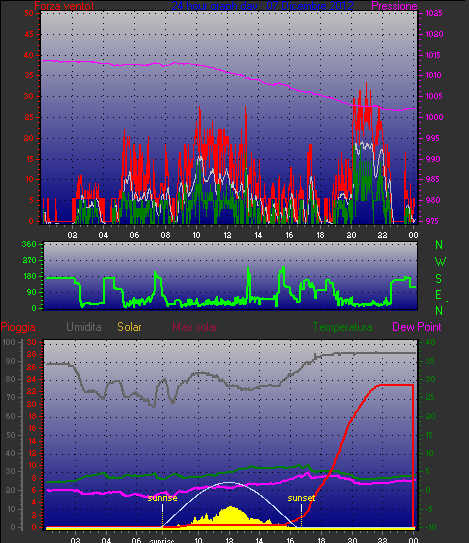This screenshot has height=543, width=469.
Task: Select the 1005 value on pressure axis
Action: (x=434, y=96)
